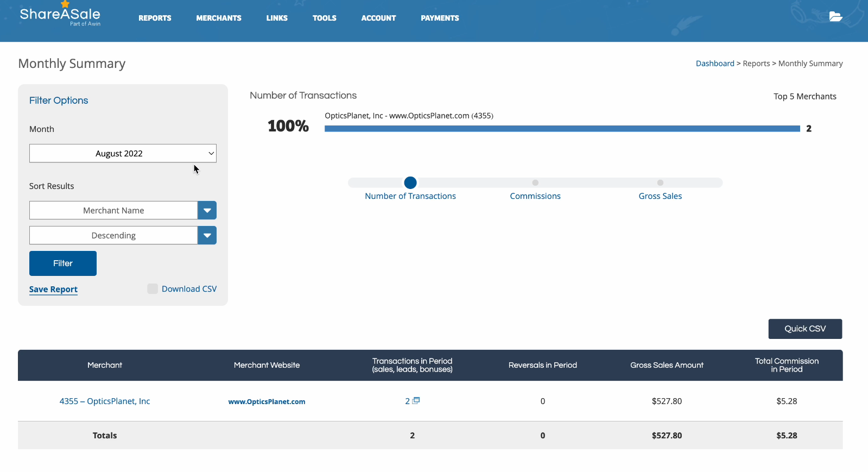Expand the Descending order dropdown arrow
868x472 pixels.
pos(207,235)
